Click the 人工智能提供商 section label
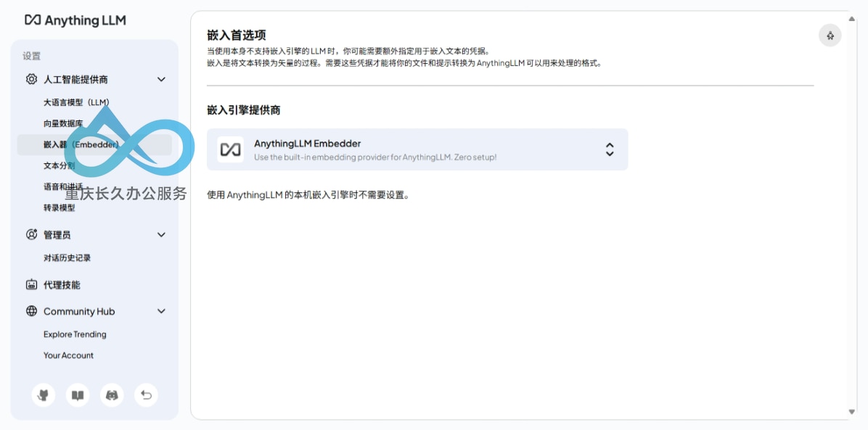Viewport: 868px width, 430px height. click(x=75, y=79)
